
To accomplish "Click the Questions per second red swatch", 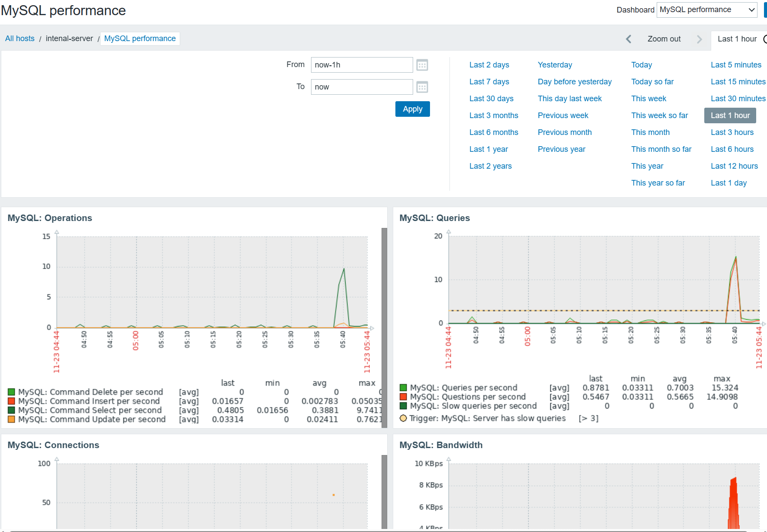I will tap(403, 397).
